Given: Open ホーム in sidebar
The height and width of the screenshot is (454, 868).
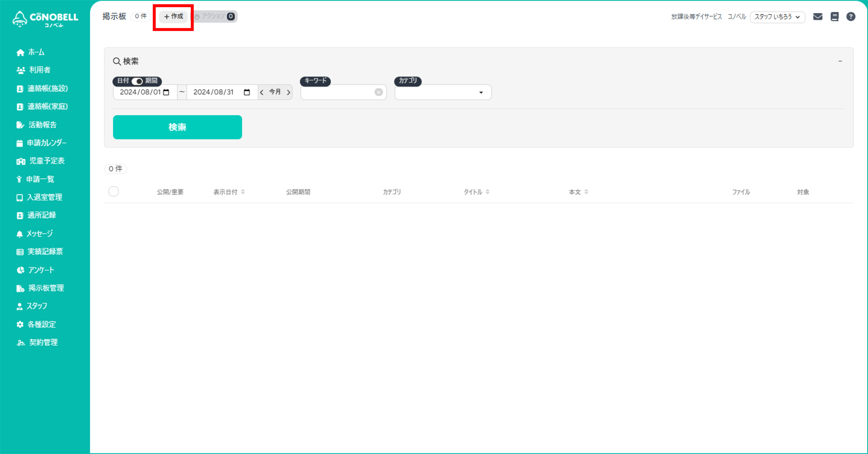Looking at the screenshot, I should pyautogui.click(x=30, y=52).
